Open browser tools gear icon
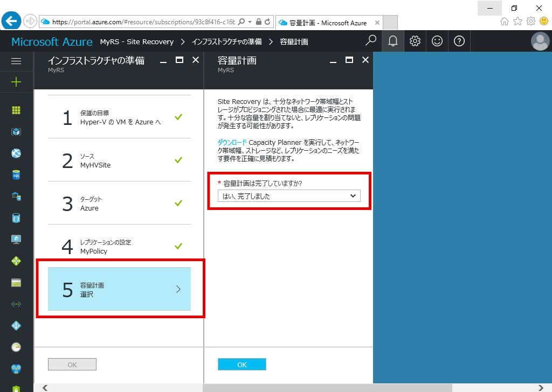The height and width of the screenshot is (392, 552). tap(531, 21)
